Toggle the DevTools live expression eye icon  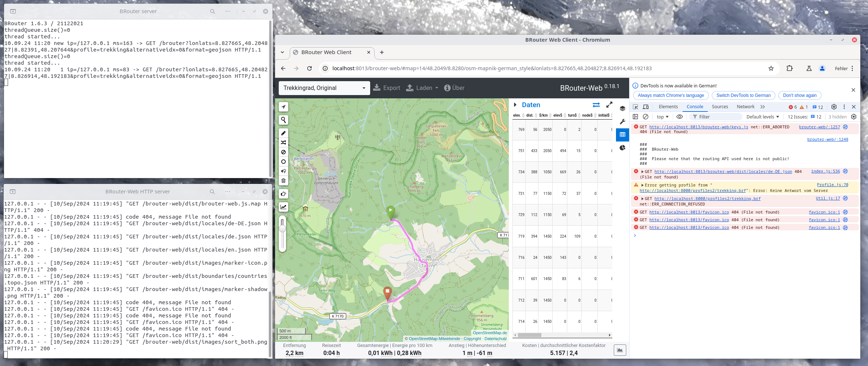(x=680, y=117)
